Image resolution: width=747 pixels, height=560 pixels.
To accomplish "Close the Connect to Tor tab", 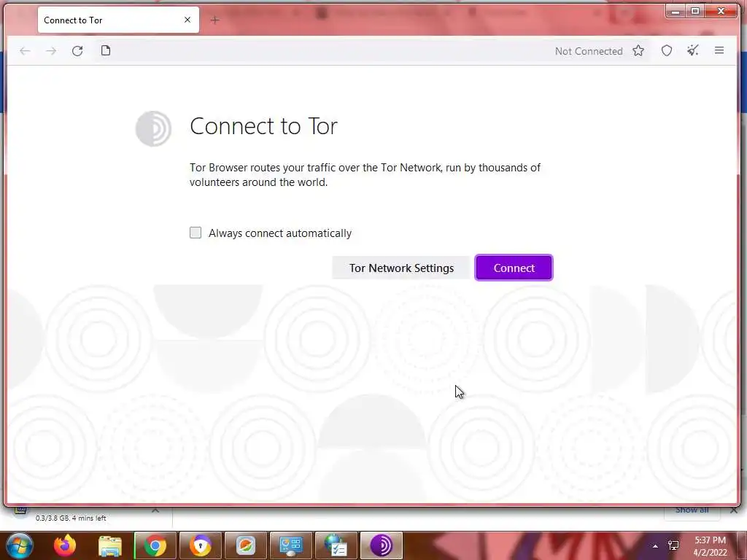I will point(187,20).
